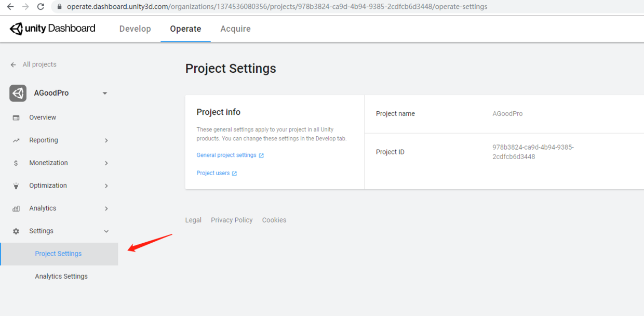Switch to the Develop tab

tap(135, 29)
